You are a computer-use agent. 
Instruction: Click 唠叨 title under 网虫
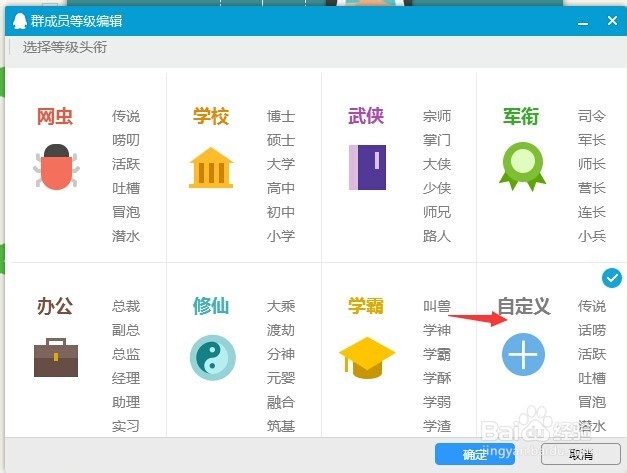[x=126, y=140]
